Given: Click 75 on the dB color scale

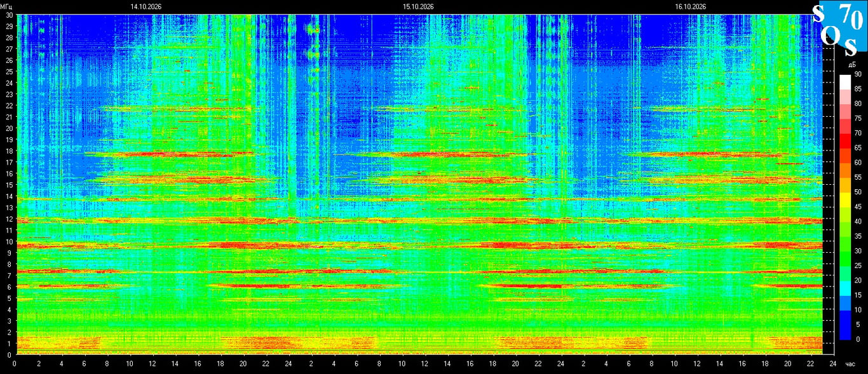Looking at the screenshot, I should (858, 118).
